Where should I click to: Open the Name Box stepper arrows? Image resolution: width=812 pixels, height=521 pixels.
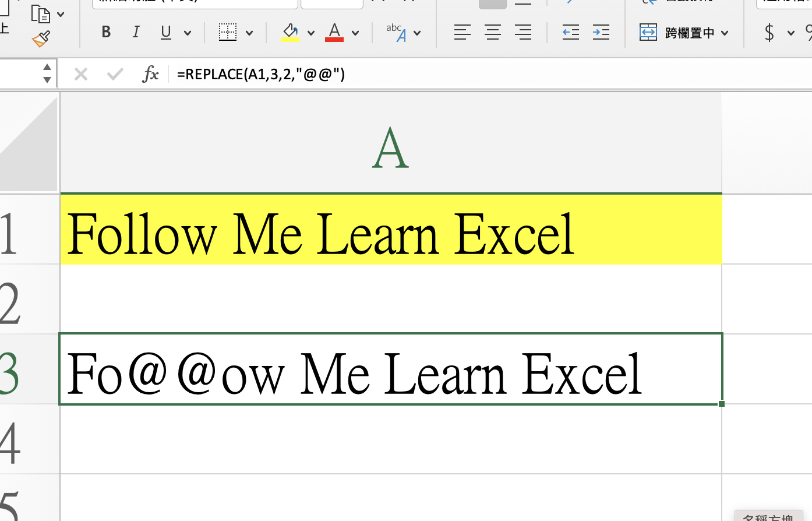click(x=47, y=74)
